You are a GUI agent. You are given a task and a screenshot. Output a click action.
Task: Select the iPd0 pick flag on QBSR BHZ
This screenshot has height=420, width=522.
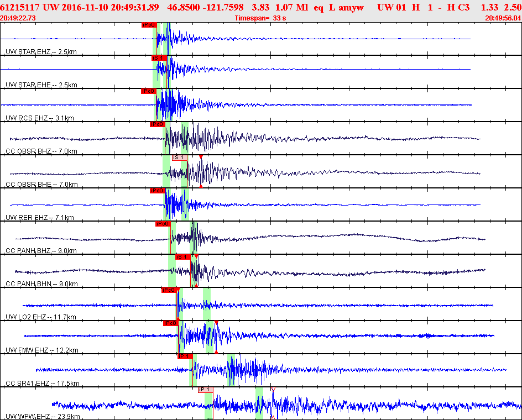(x=158, y=124)
